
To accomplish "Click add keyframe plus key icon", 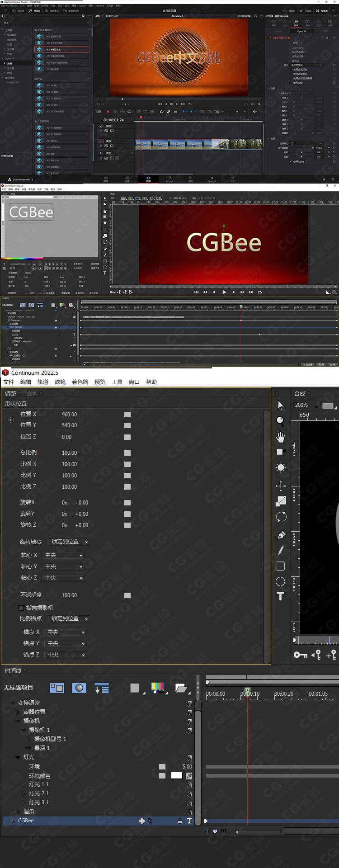I will click(x=331, y=655).
